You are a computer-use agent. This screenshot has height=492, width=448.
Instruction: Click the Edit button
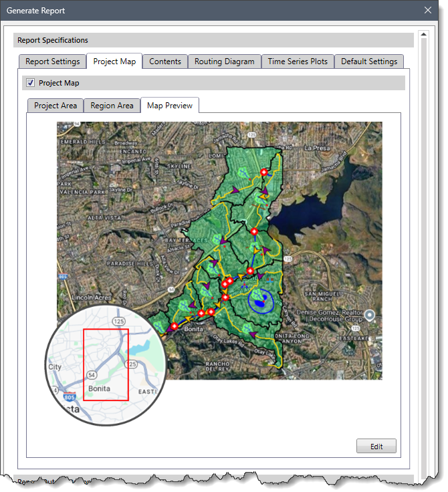[376, 446]
